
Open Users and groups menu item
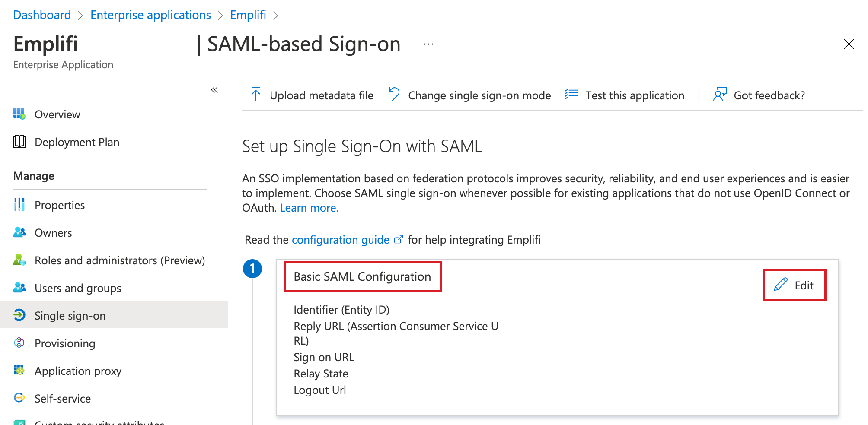(x=78, y=288)
